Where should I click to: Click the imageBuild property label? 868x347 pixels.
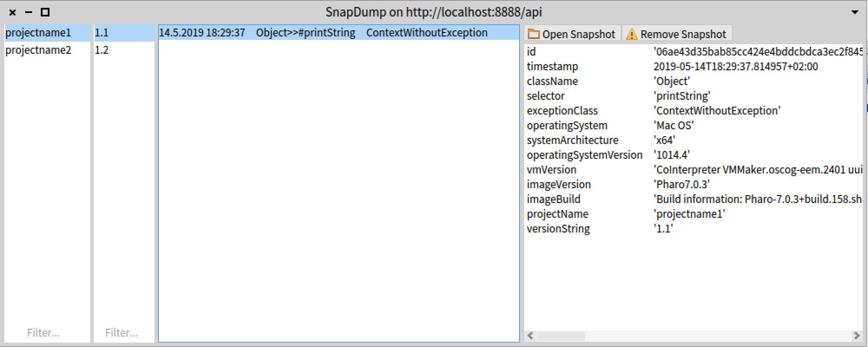click(x=553, y=199)
